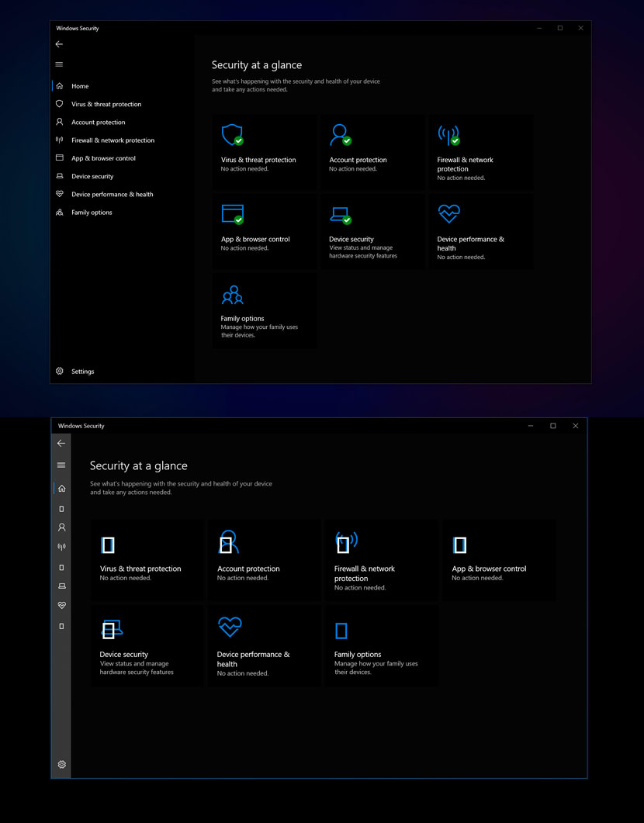The width and height of the screenshot is (644, 823).
Task: Open Device security tile in lower window
Action: (147, 645)
